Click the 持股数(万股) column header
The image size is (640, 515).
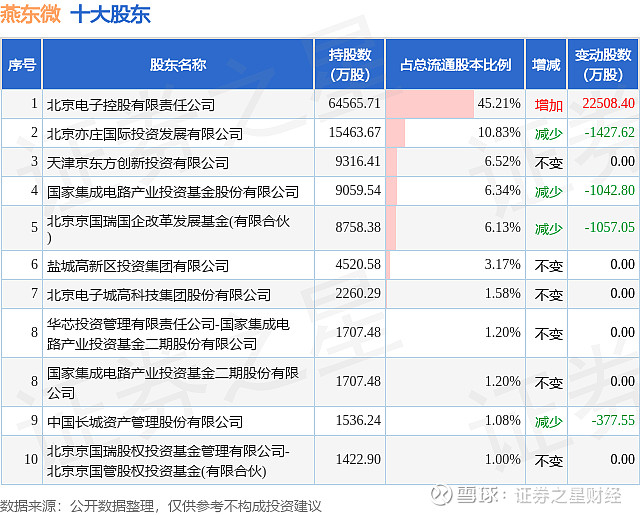coord(349,64)
